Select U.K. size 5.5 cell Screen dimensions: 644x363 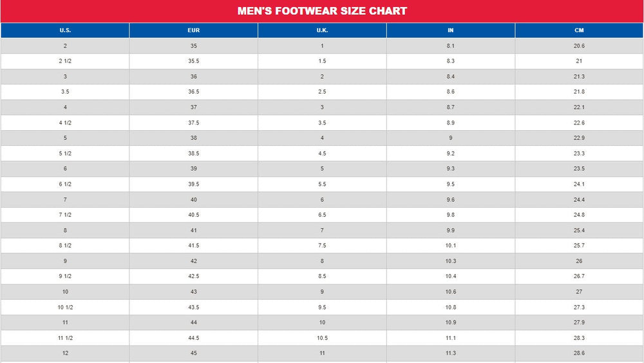point(322,184)
